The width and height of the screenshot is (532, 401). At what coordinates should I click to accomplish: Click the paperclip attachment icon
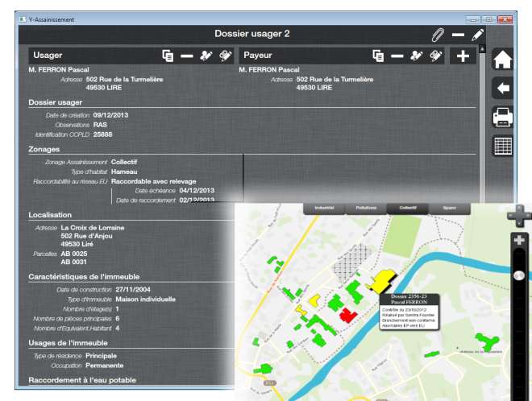pyautogui.click(x=438, y=35)
